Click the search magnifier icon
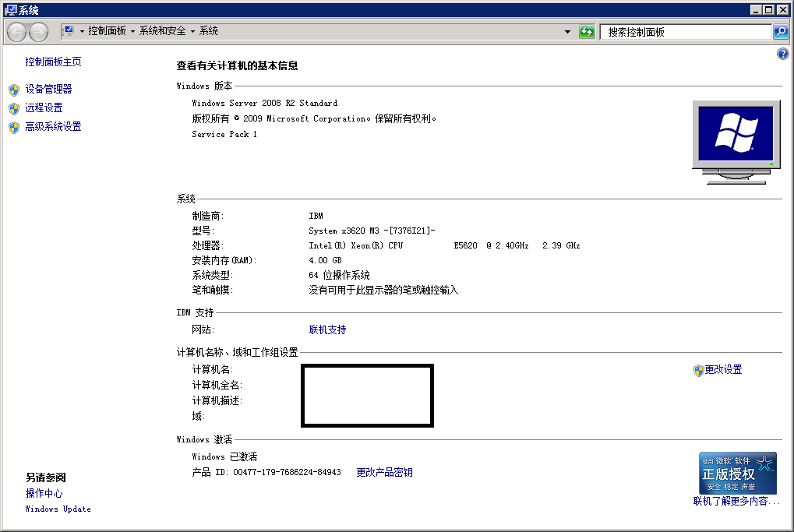Viewport: 794px width, 532px height. coord(780,32)
